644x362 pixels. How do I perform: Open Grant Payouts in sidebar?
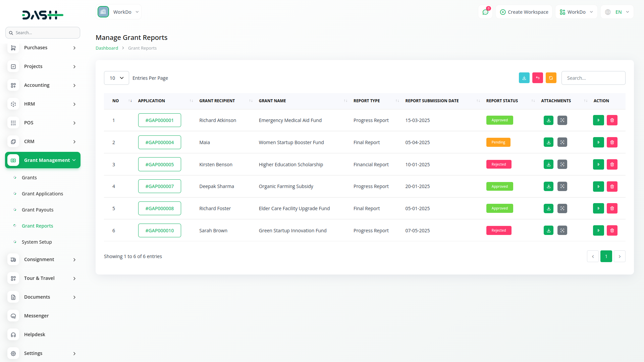[x=38, y=210]
